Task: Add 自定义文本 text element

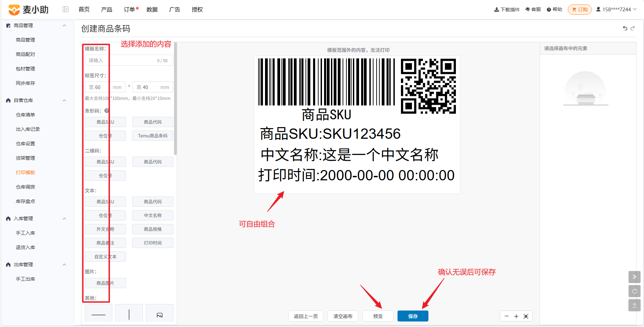Action: click(105, 257)
